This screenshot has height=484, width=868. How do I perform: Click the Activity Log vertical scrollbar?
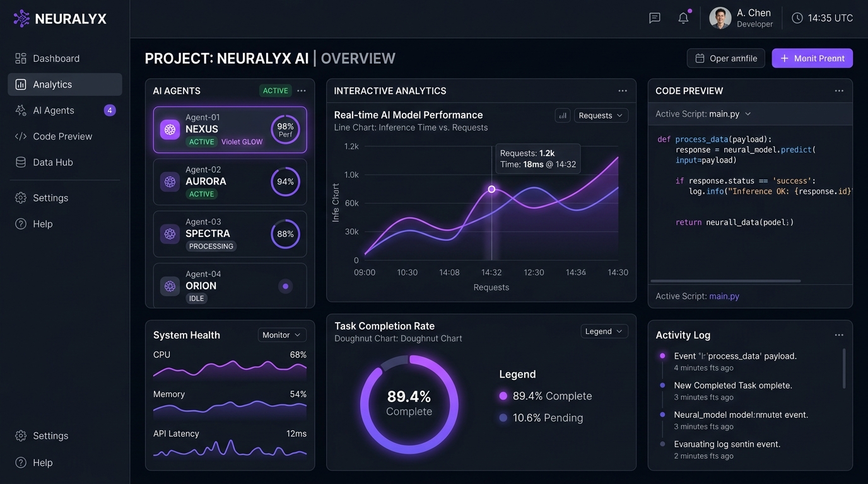point(844,369)
